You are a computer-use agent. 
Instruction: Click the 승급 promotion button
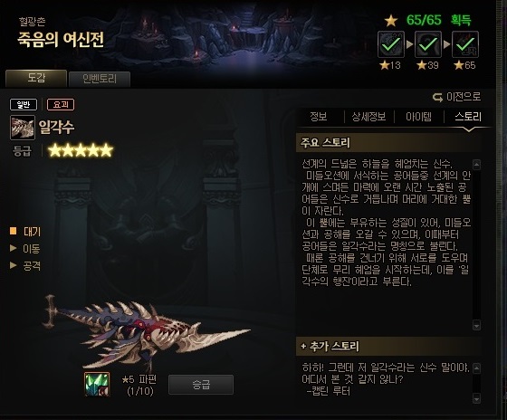[x=201, y=385]
